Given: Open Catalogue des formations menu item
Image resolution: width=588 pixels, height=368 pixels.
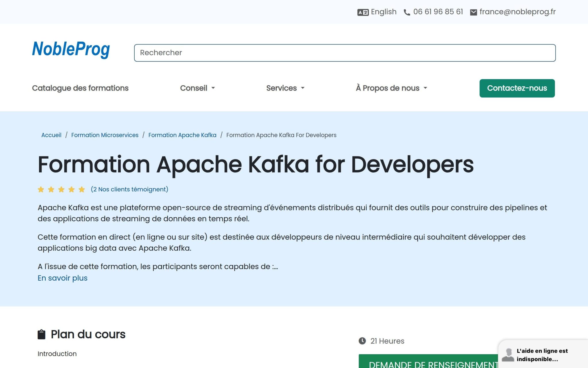Looking at the screenshot, I should tap(80, 88).
